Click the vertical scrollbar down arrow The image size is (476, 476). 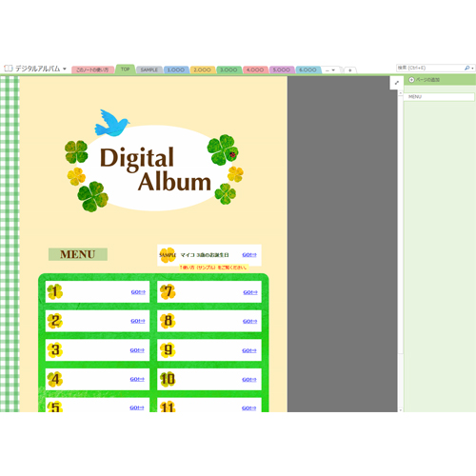[401, 410]
